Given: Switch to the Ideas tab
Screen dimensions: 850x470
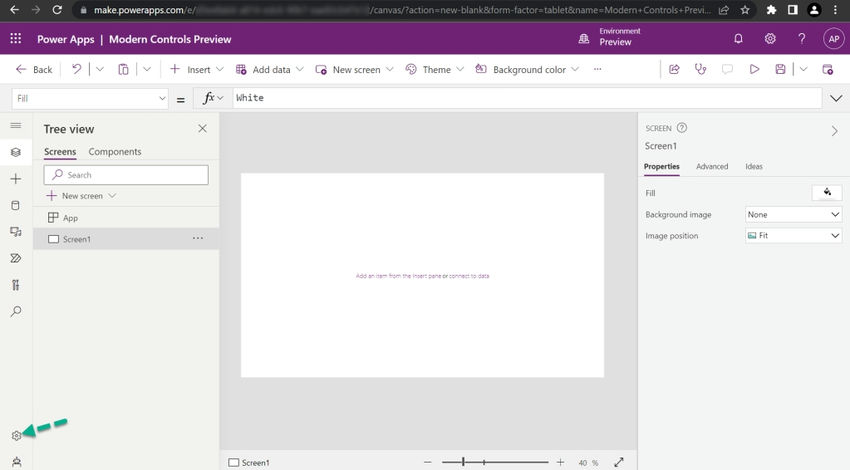Looking at the screenshot, I should click(754, 166).
